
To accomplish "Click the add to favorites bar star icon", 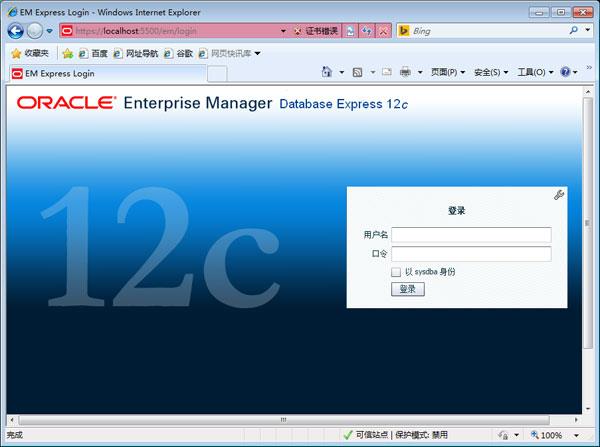I will coord(68,54).
